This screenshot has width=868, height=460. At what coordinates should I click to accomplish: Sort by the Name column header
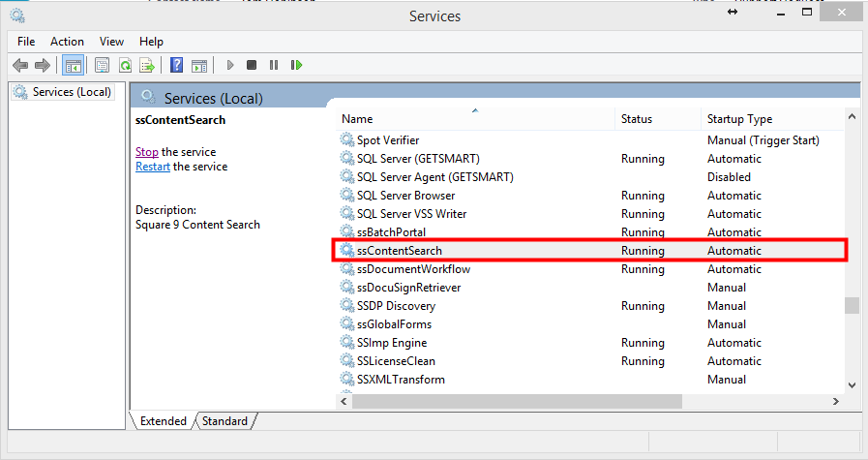coord(357,119)
